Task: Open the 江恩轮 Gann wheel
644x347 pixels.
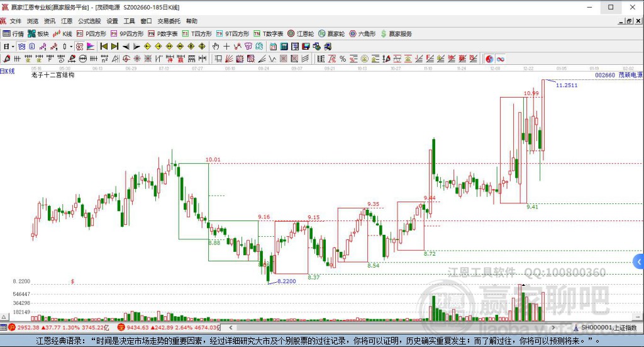Action: [x=301, y=34]
